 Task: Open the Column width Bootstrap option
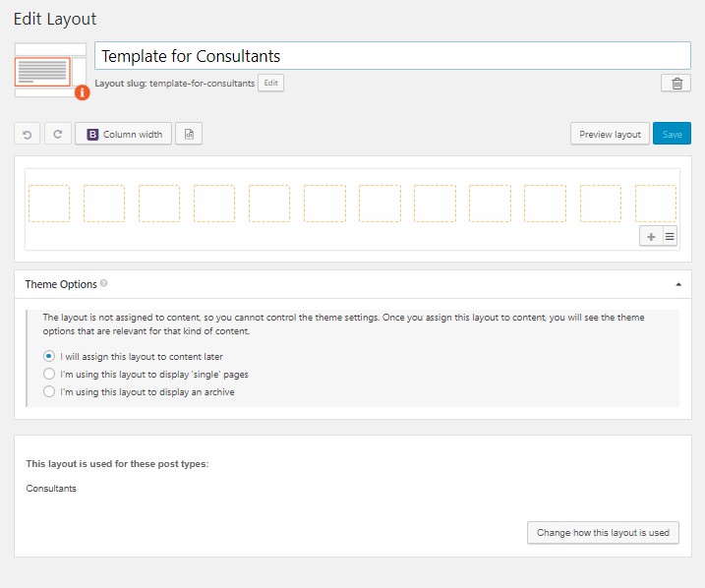[x=125, y=134]
